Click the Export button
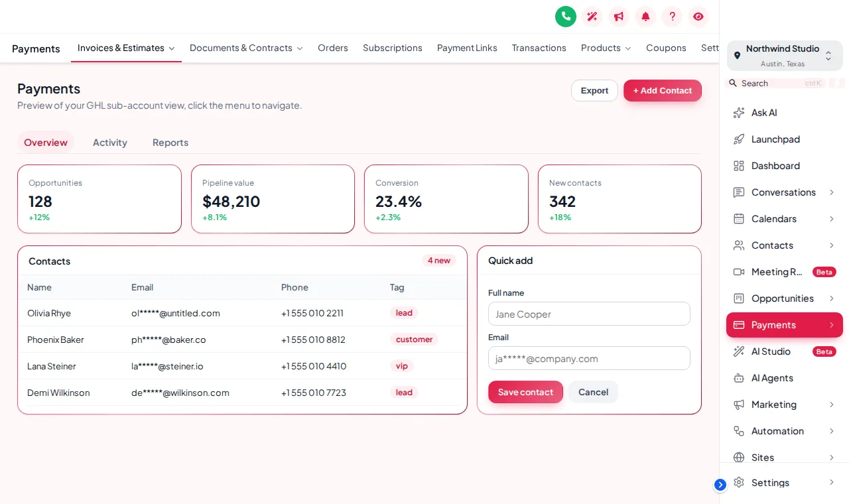849x504 pixels. [594, 91]
